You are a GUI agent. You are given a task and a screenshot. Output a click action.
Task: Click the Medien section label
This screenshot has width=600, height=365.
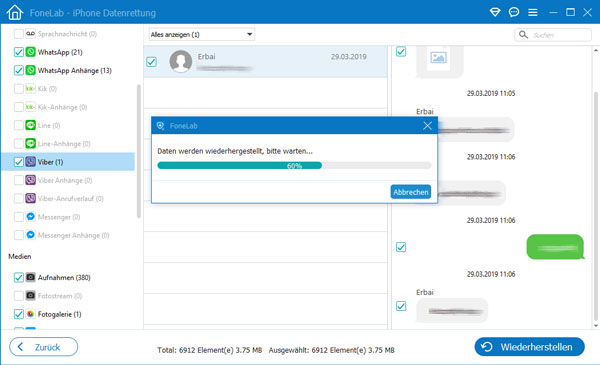tap(20, 256)
